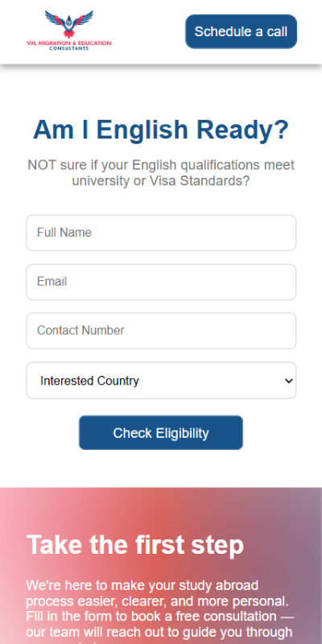The height and width of the screenshot is (644, 322).
Task: Click the NOT sure subtitle text
Action: coord(161,172)
